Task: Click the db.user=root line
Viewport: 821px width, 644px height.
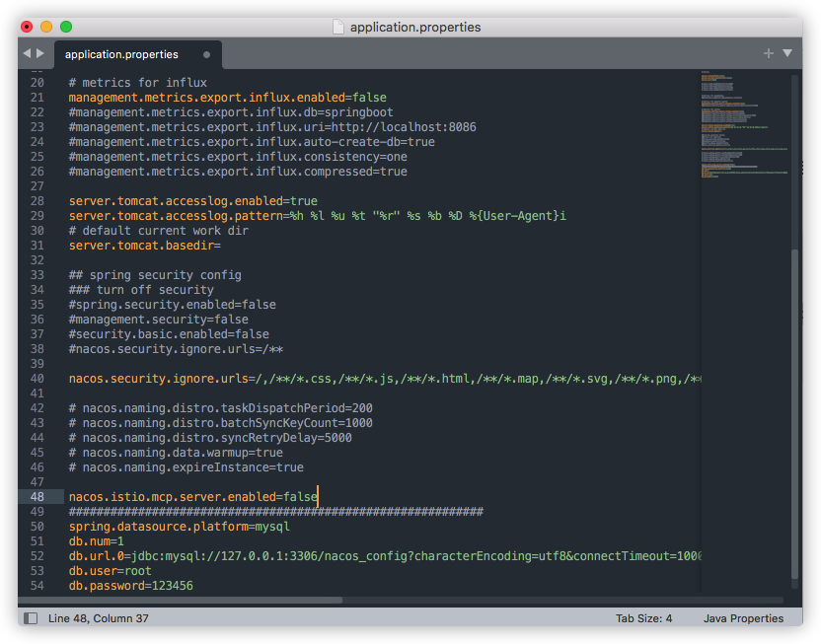Action: coord(110,571)
